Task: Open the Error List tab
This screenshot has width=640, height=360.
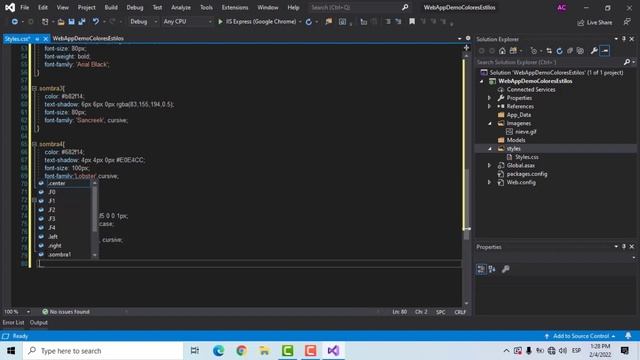Action: 13,322
